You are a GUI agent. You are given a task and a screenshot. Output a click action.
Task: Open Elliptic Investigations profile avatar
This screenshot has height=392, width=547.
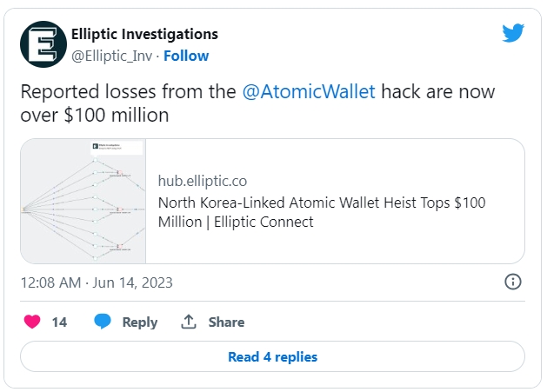pyautogui.click(x=43, y=44)
